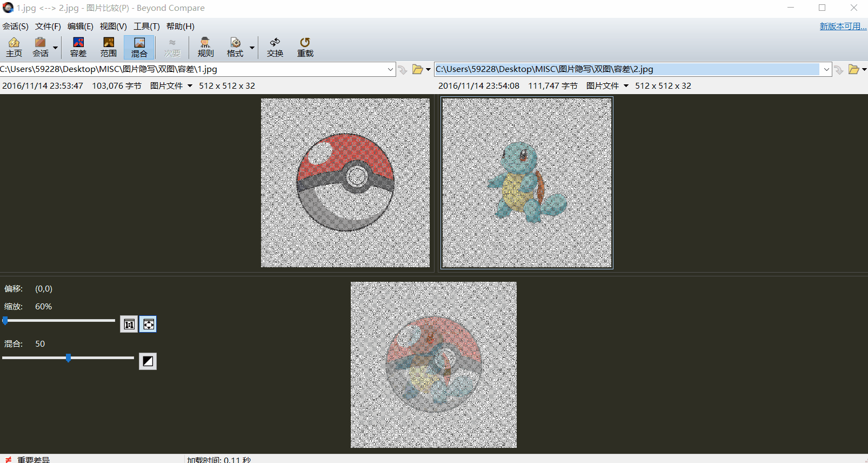Follow the 新版本可用 link
The height and width of the screenshot is (463, 868).
[843, 26]
